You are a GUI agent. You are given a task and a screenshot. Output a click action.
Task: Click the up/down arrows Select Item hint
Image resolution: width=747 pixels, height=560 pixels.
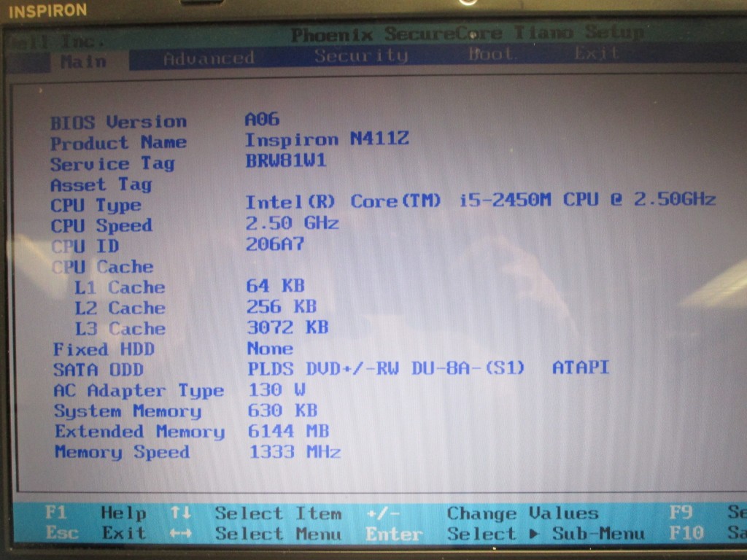(256, 513)
